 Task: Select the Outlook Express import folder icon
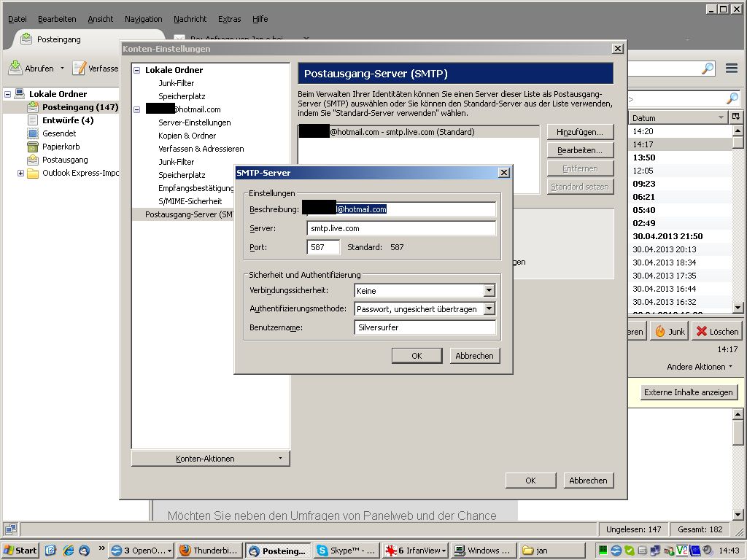(x=33, y=173)
